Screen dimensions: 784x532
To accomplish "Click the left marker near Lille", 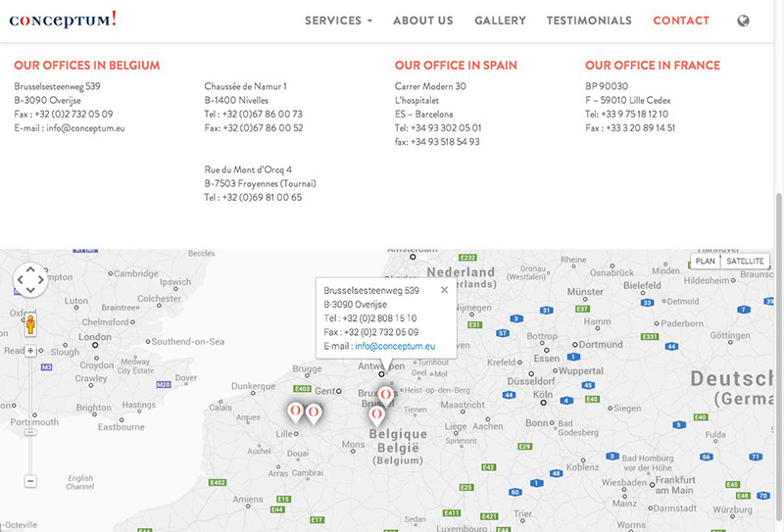I will [296, 412].
